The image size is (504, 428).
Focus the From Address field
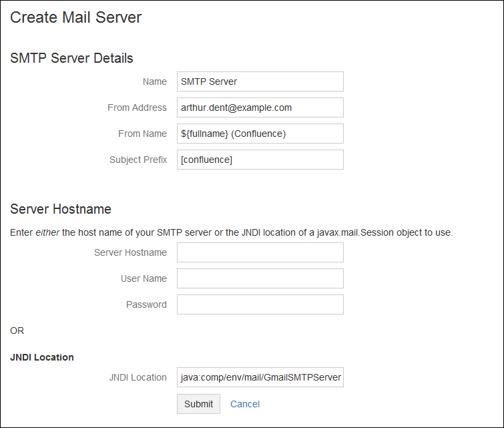[260, 108]
